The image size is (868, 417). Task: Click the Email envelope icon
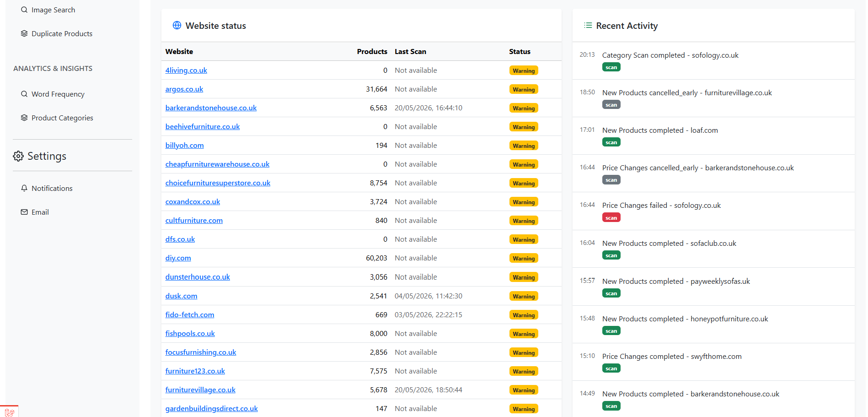point(24,212)
